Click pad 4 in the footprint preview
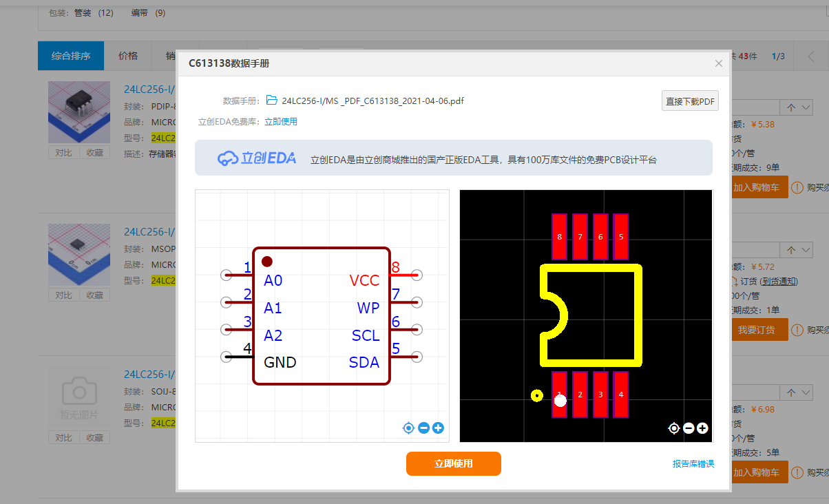Viewport: 829px width, 504px height. tap(621, 395)
